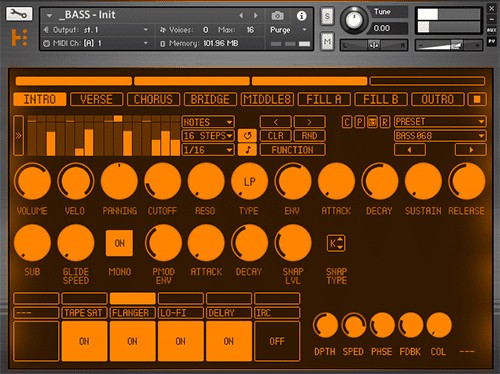Toggle the MONO ON switch
This screenshot has height=374, width=500.
[x=119, y=243]
